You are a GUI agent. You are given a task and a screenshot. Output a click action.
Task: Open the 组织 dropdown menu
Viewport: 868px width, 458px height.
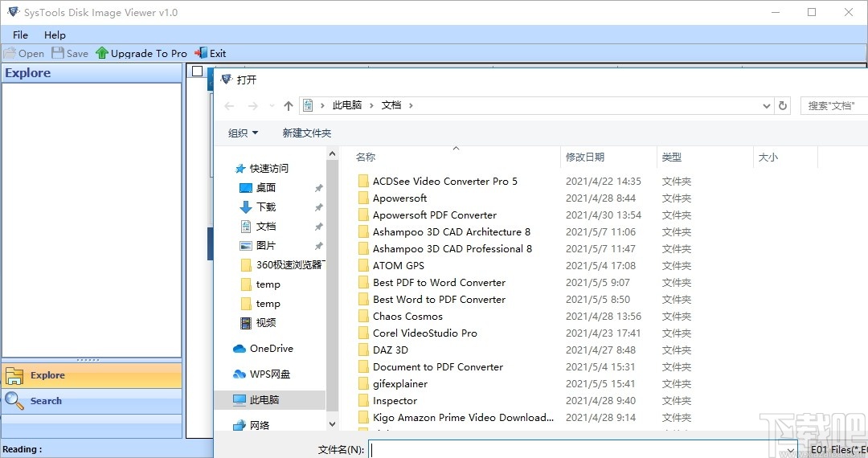coord(243,133)
